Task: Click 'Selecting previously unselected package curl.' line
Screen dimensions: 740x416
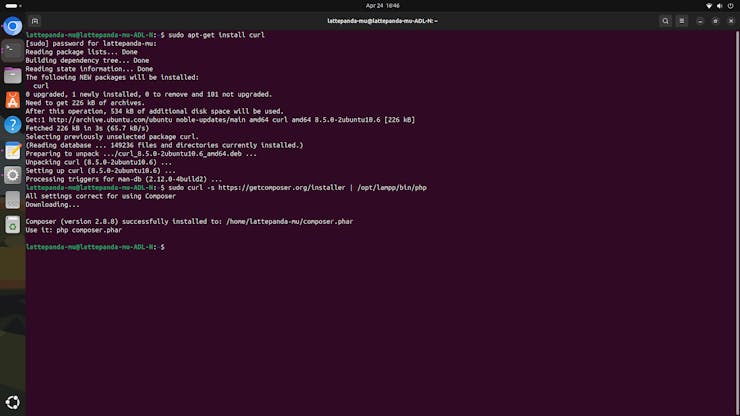Action: [x=112, y=137]
